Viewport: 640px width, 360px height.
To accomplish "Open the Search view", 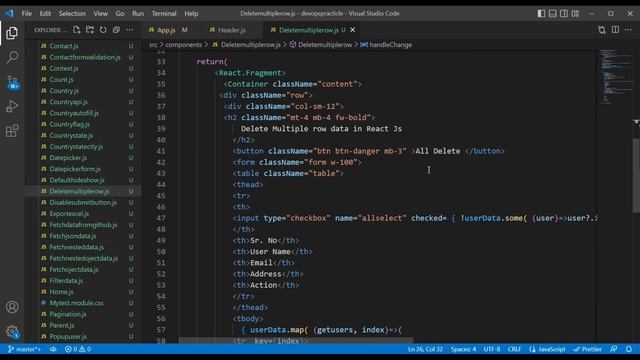I will 12,57.
